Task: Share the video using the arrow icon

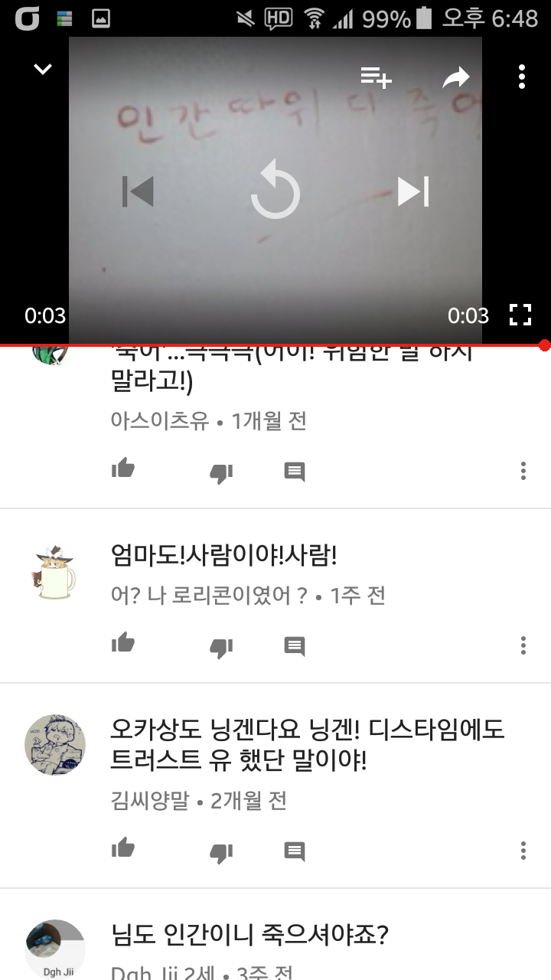Action: click(456, 77)
